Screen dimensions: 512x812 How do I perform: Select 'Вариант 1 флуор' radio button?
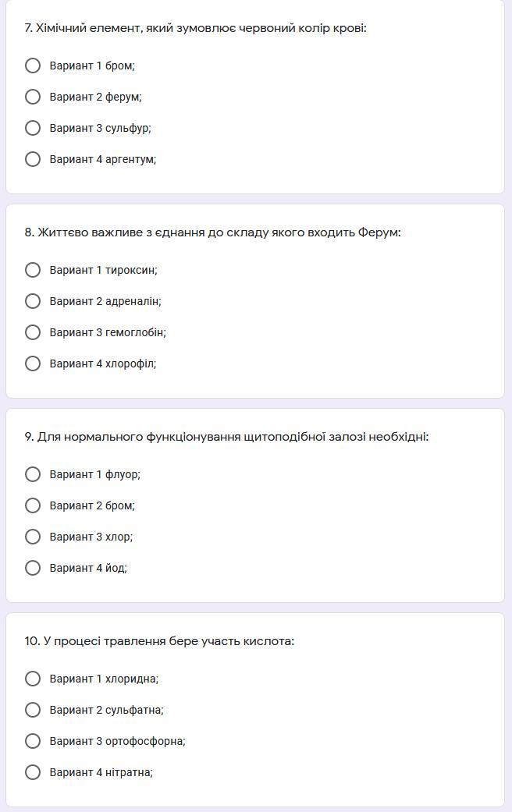(x=33, y=474)
